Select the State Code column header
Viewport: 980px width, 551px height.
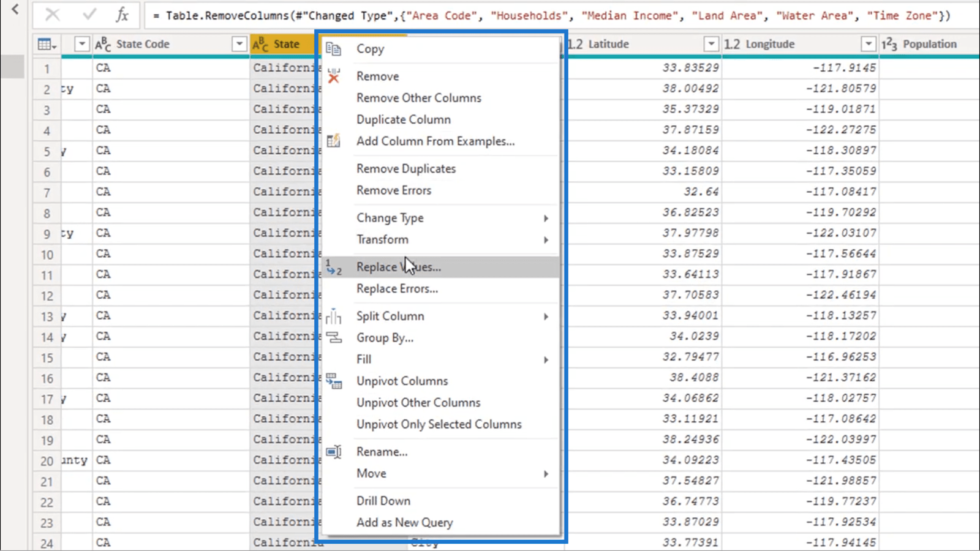171,44
